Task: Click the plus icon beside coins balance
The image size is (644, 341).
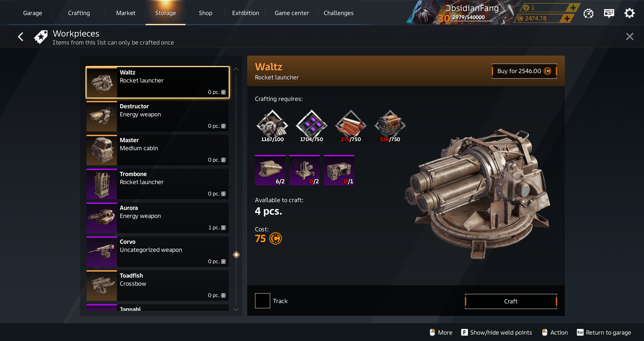Action: click(567, 18)
